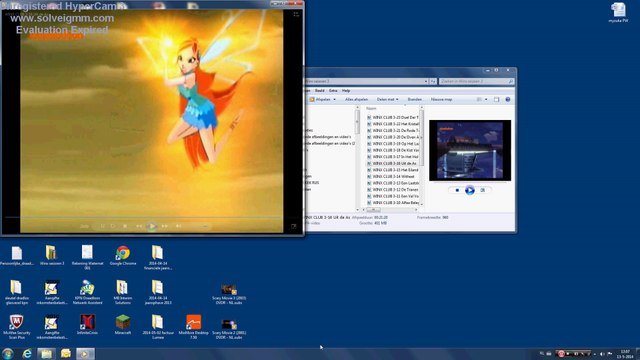640x360 pixels.
Task: Select the McAfee Security Scan Plus icon
Action: [x=16, y=327]
